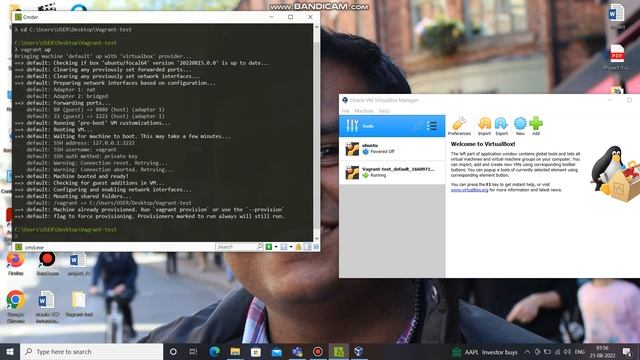Click the ENG language indicator
Image resolution: width=640 pixels, height=360 pixels.
coord(580,352)
